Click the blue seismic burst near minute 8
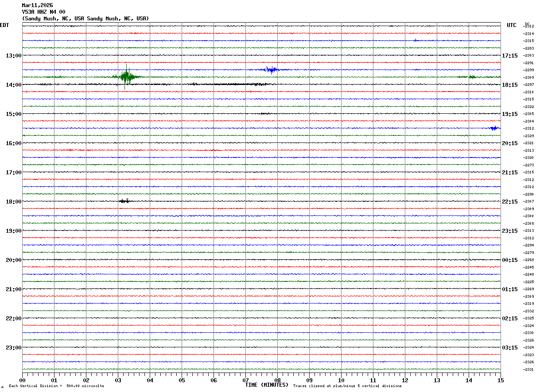The height and width of the screenshot is (392, 536). tap(270, 69)
